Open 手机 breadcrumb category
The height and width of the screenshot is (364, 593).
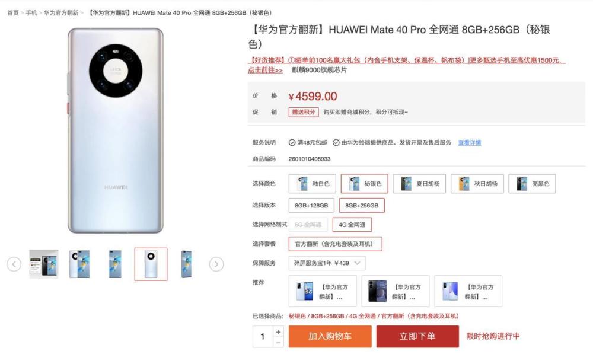(31, 13)
